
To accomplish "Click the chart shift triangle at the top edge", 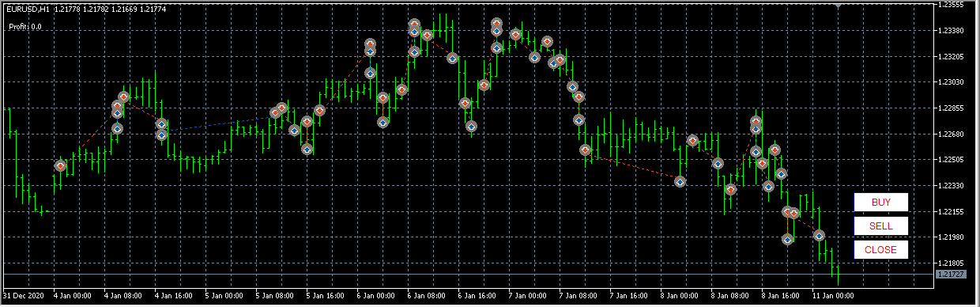I will [x=860, y=6].
